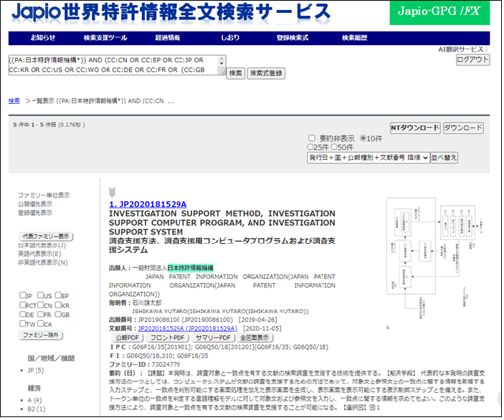This screenshot has height=420, width=504.
Task: Click highlighted applicant 日本特許情報機構
Action: (191, 269)
